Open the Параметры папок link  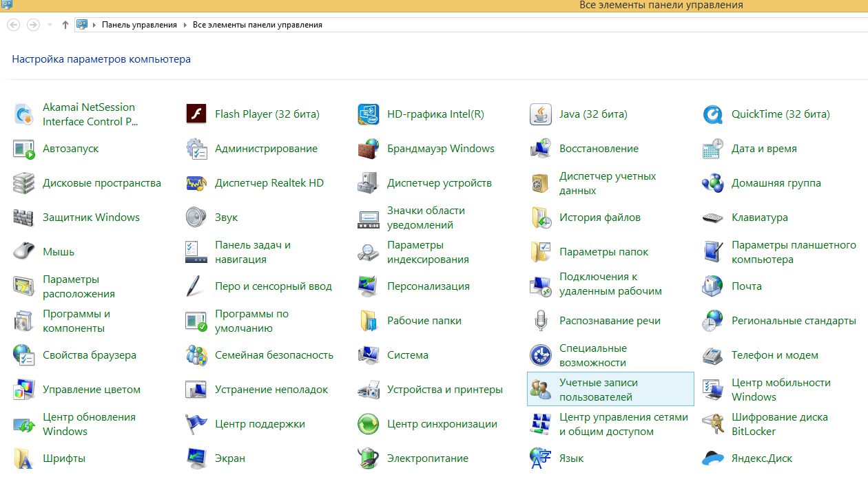(x=604, y=252)
